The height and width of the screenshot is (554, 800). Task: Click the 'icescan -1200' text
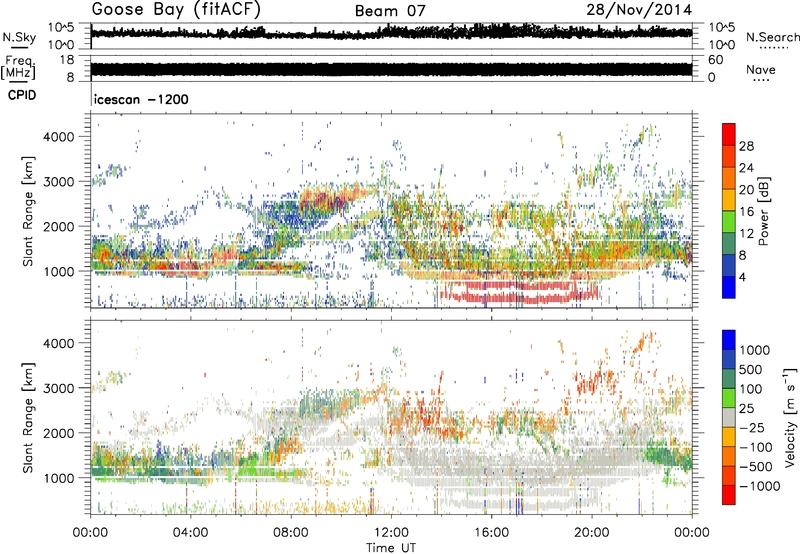point(141,99)
